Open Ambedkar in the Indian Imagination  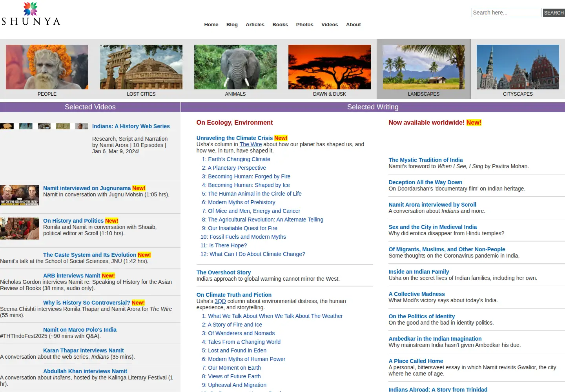[x=435, y=339]
